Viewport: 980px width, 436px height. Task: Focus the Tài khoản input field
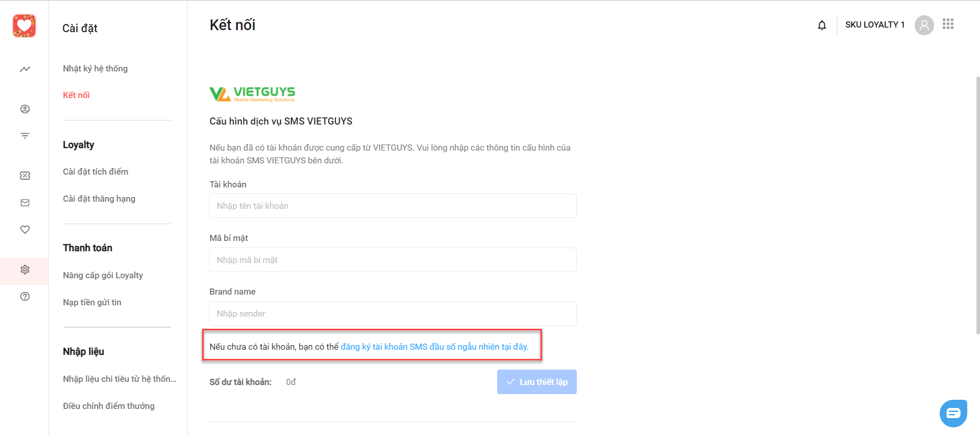[x=393, y=206]
